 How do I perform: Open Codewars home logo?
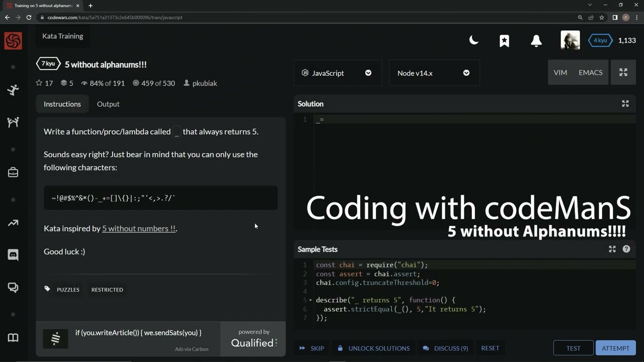tap(13, 41)
